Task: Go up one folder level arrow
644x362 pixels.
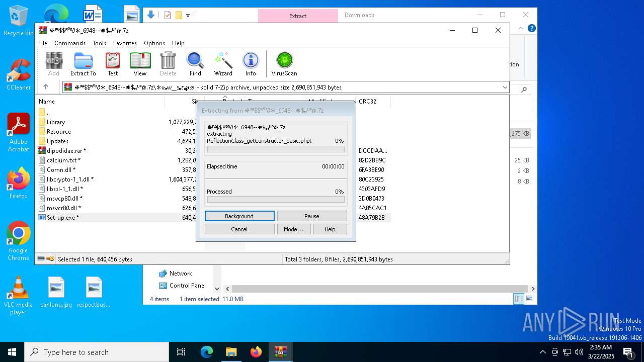Action: coord(46,87)
